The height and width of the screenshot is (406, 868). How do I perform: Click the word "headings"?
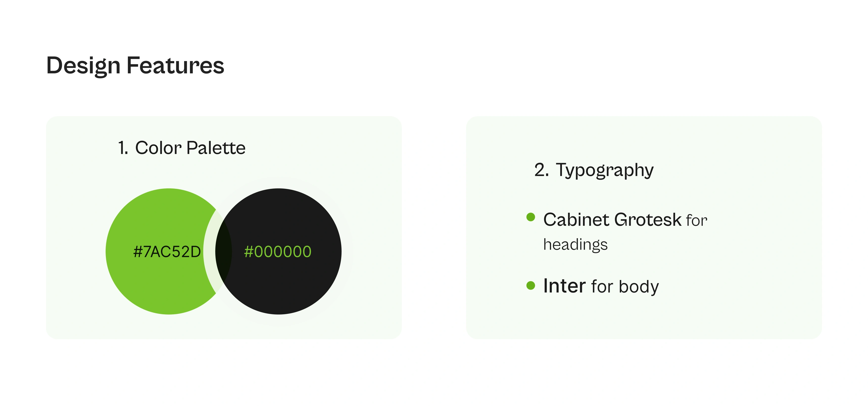(x=575, y=245)
